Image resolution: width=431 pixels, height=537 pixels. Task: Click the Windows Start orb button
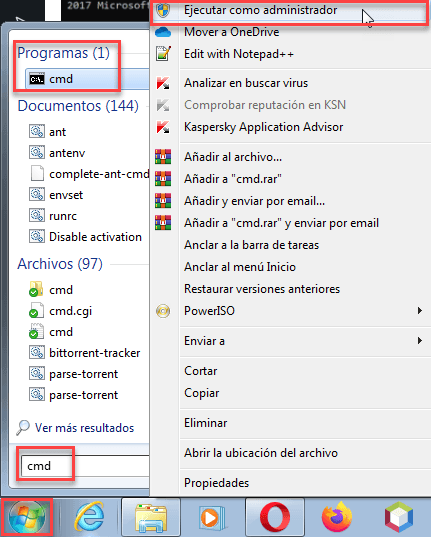tap(27, 517)
